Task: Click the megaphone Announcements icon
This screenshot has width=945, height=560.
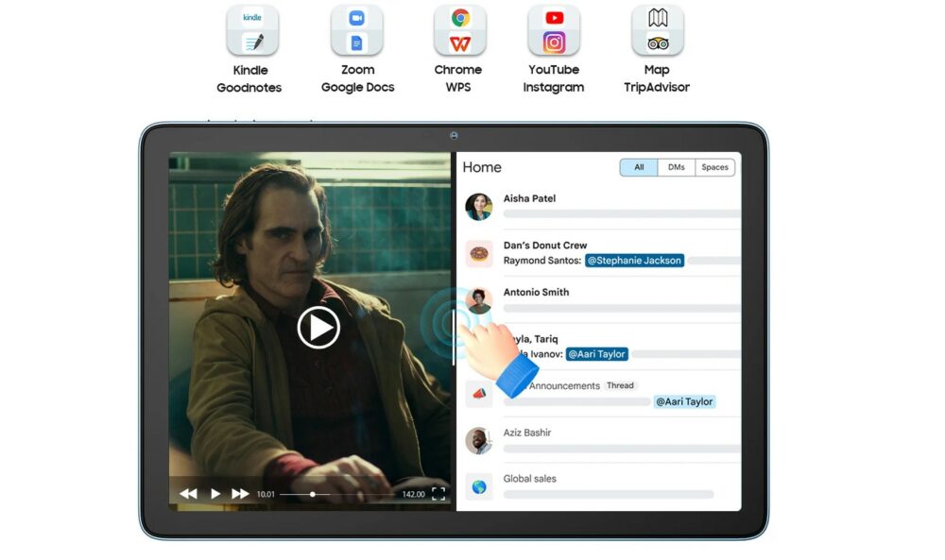Action: click(x=479, y=394)
